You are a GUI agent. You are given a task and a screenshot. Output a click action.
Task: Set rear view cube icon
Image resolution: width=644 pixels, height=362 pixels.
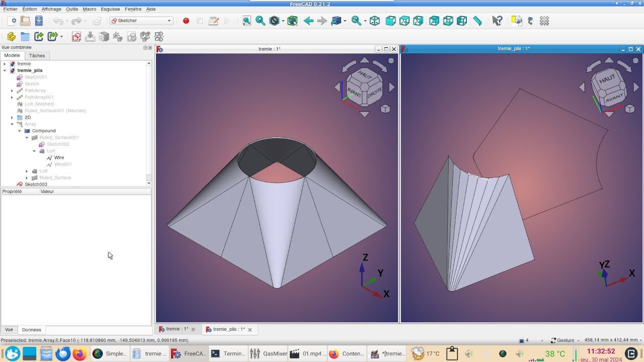434,21
